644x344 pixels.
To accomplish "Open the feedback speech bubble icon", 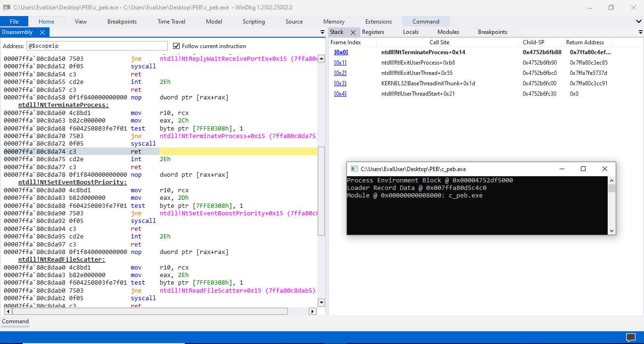I will (630, 337).
